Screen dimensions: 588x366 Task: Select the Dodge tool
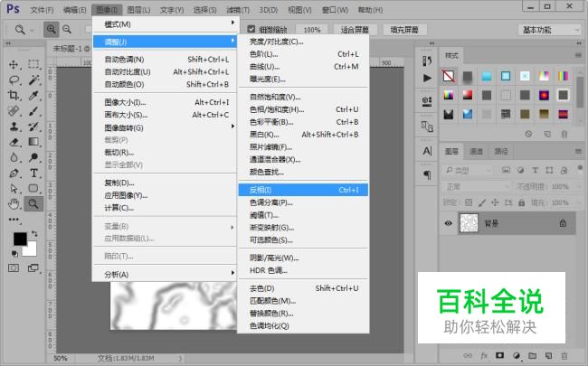tap(33, 157)
